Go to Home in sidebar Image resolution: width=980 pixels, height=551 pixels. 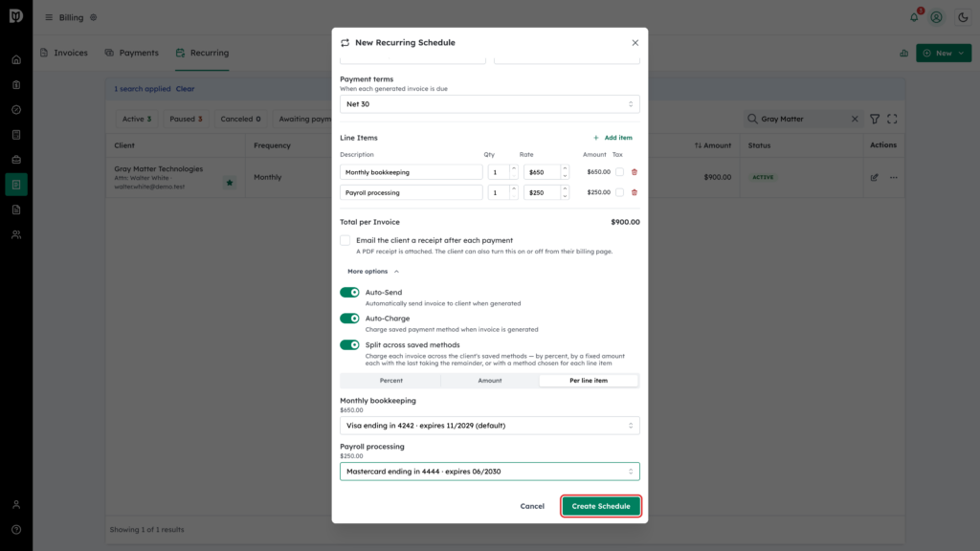[16, 60]
